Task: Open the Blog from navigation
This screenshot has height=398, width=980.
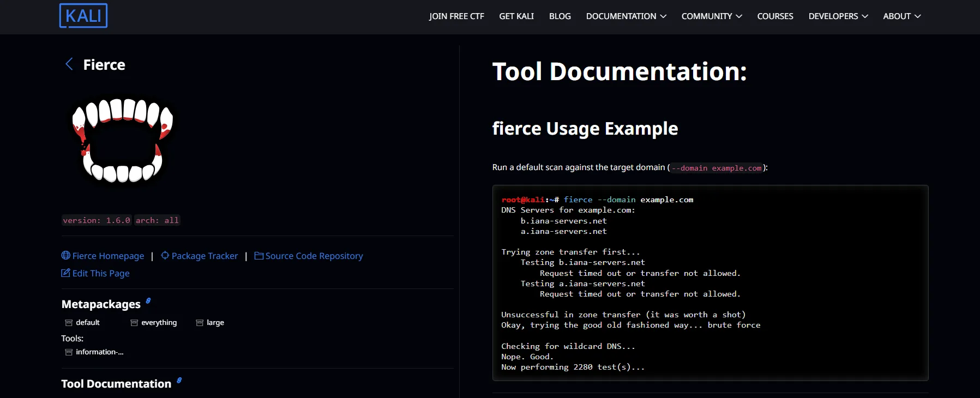Action: [x=560, y=16]
